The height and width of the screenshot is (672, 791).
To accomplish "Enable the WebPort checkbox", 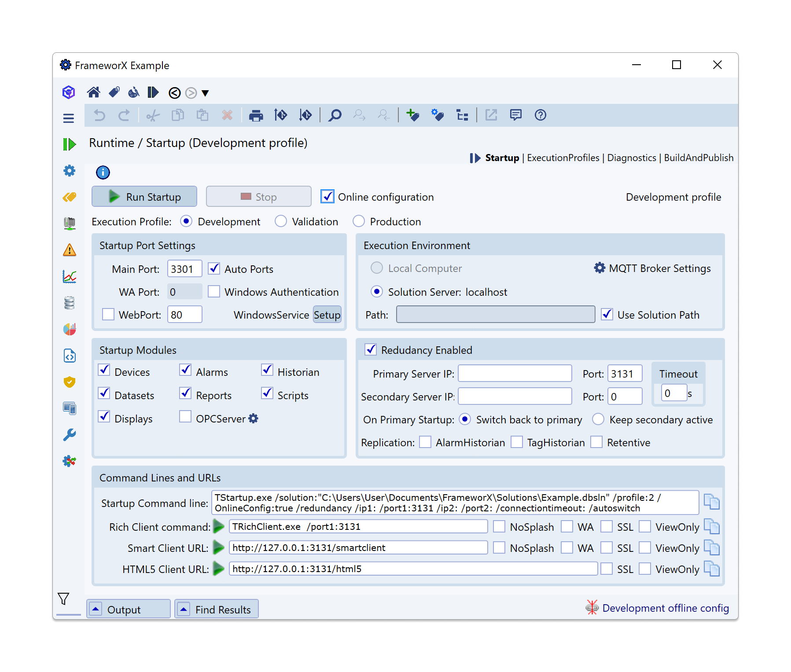I will coord(108,315).
